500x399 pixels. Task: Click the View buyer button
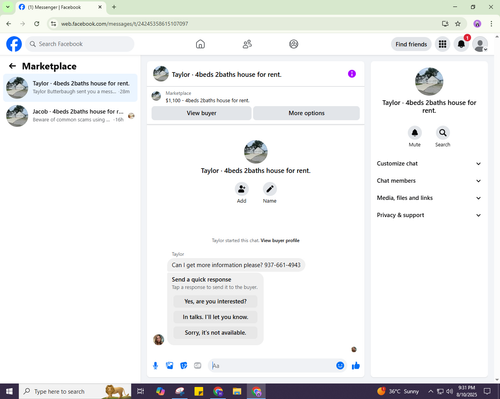pos(201,113)
